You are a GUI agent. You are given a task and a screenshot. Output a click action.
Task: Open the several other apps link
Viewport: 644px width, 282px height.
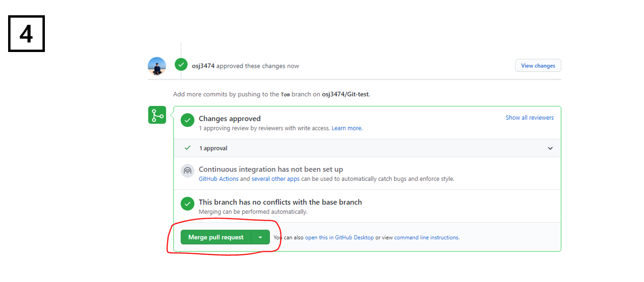pos(275,179)
